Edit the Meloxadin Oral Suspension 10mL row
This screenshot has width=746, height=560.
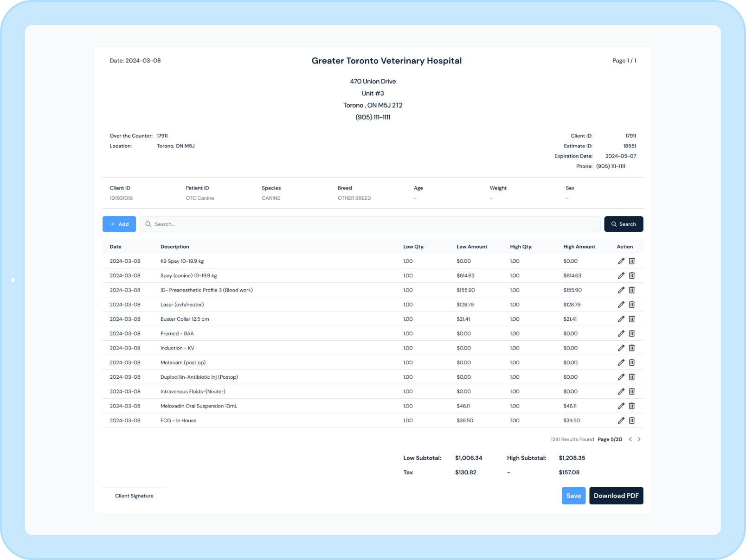tap(621, 406)
